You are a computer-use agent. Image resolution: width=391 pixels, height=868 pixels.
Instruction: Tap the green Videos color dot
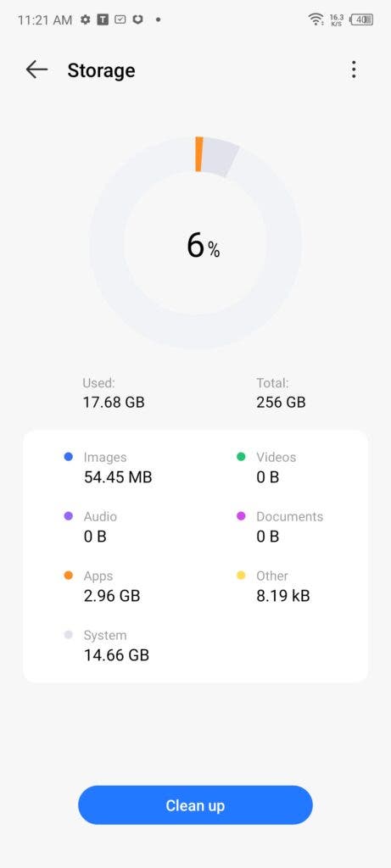(241, 457)
